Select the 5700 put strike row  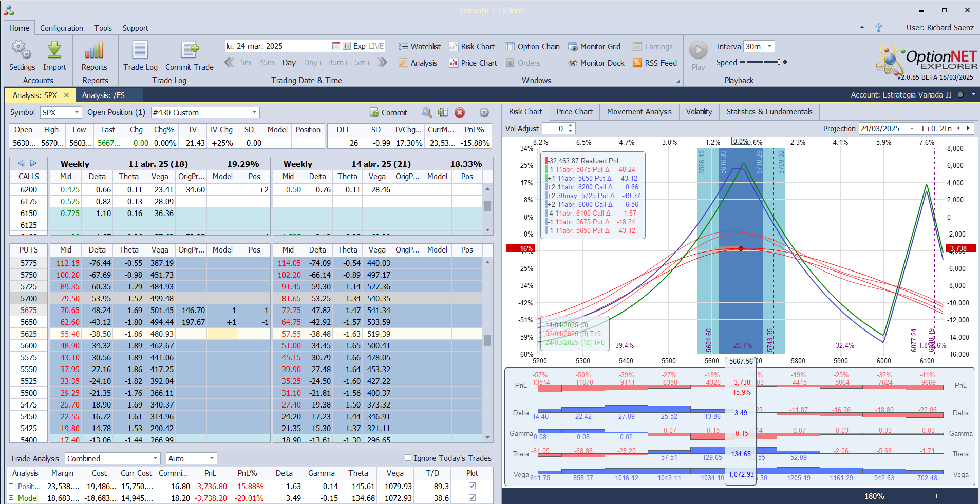click(x=140, y=298)
